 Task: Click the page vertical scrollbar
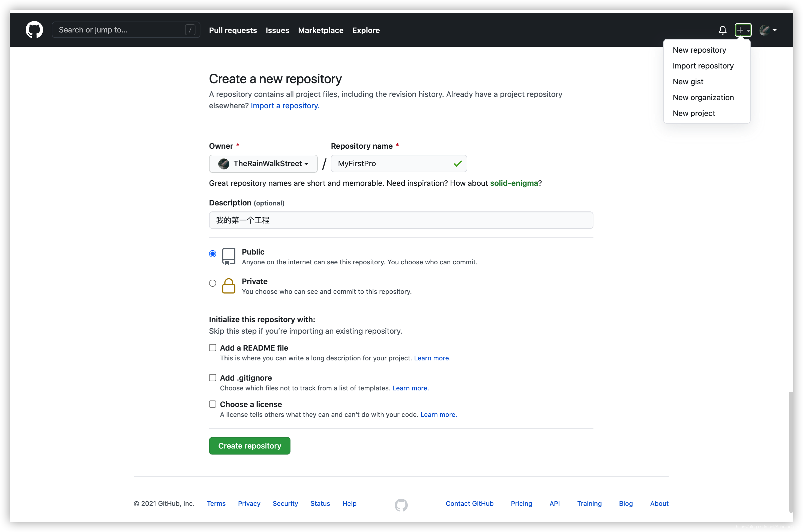click(790, 452)
